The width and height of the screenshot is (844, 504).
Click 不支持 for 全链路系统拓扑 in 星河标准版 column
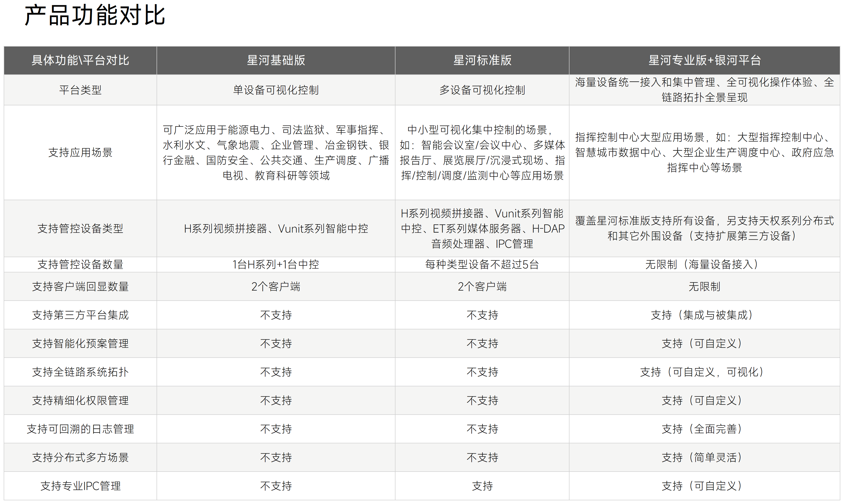point(482,372)
